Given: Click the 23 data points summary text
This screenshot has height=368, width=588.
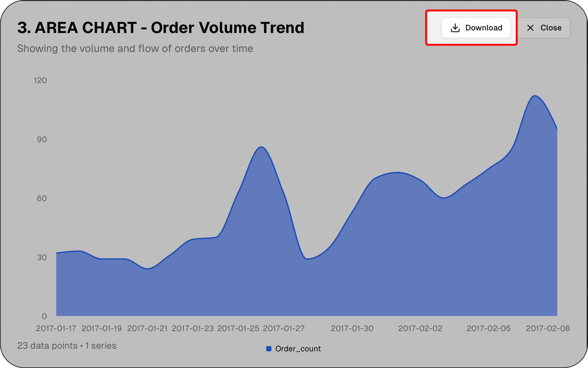Looking at the screenshot, I should pyautogui.click(x=67, y=346).
